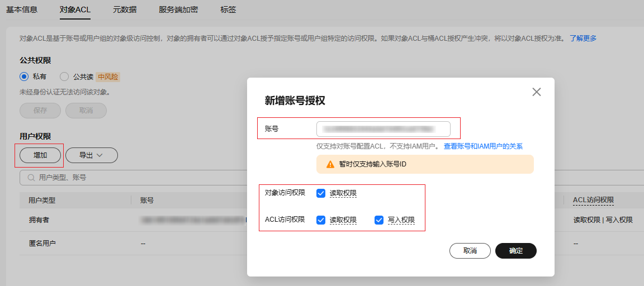The width and height of the screenshot is (644, 286).
Task: Select the 公共读 radio option
Action: point(64,77)
